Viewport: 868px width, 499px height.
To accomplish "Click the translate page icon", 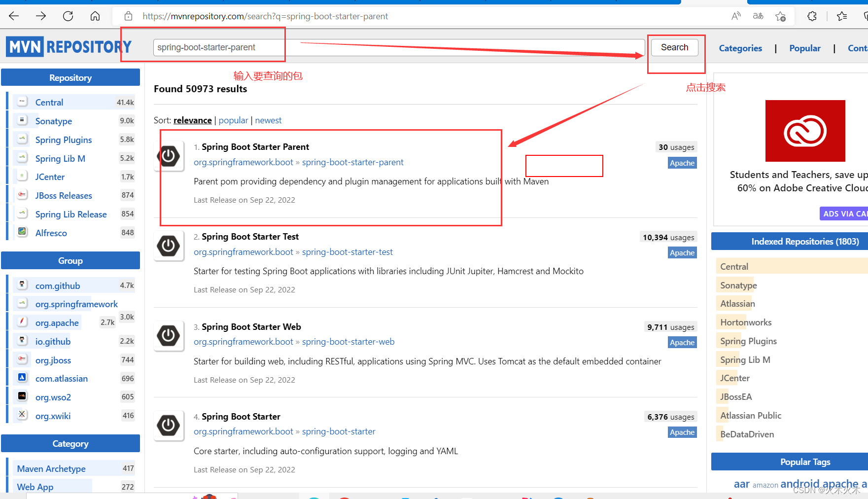I will click(758, 16).
